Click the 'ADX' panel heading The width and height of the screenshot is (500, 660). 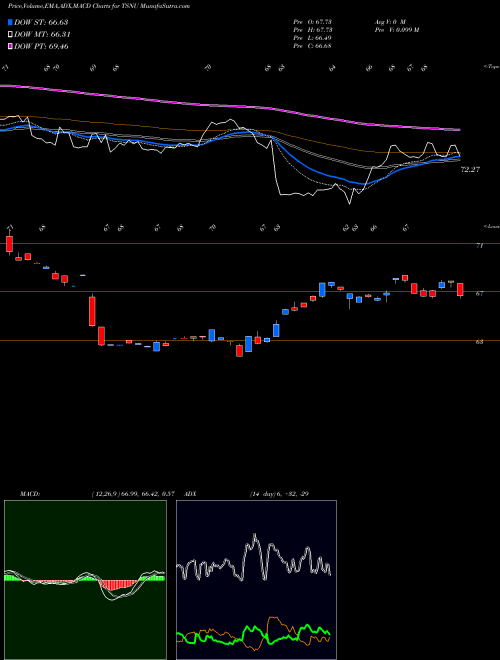coord(191,494)
